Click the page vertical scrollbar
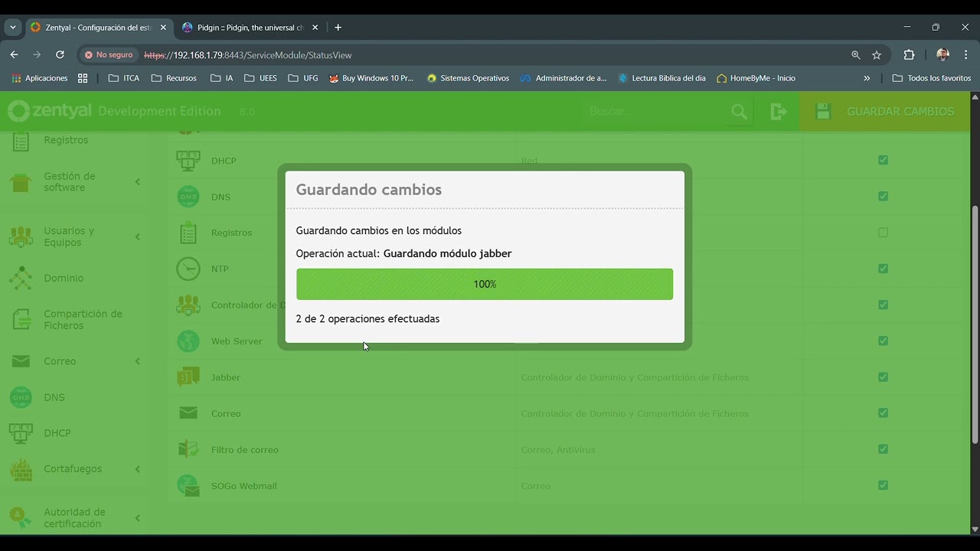The height and width of the screenshot is (551, 980). coord(975,324)
